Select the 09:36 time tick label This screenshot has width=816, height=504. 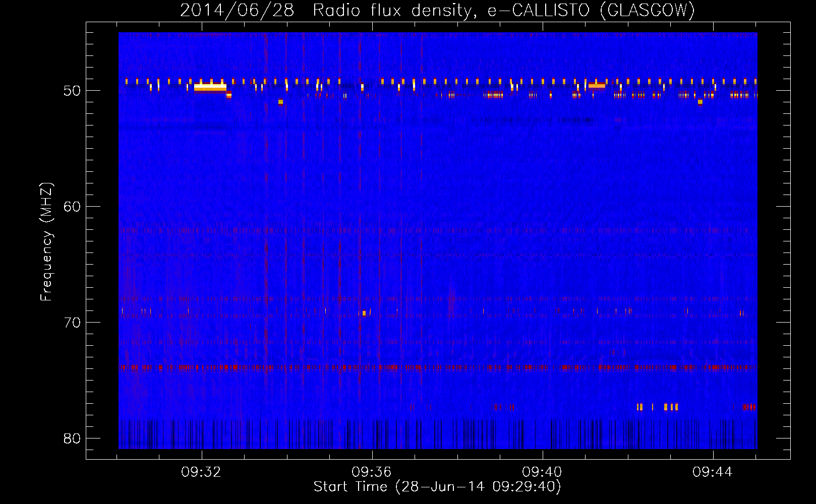tap(372, 472)
